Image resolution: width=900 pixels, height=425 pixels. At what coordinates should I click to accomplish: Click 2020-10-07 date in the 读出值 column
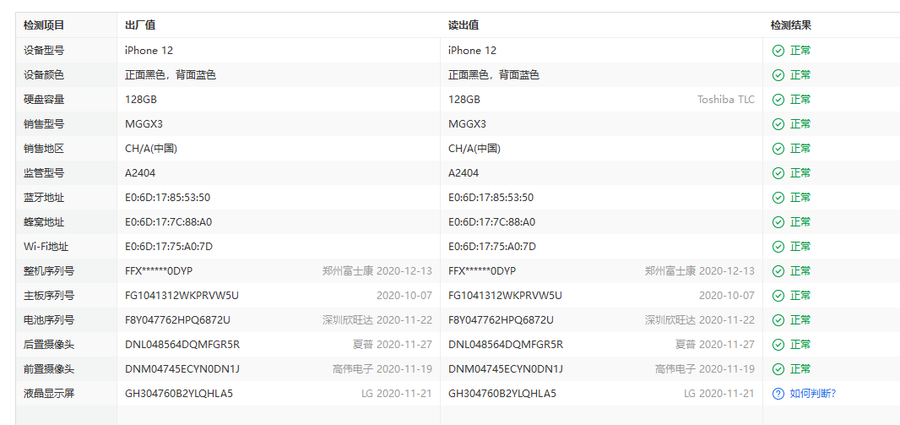point(727,296)
